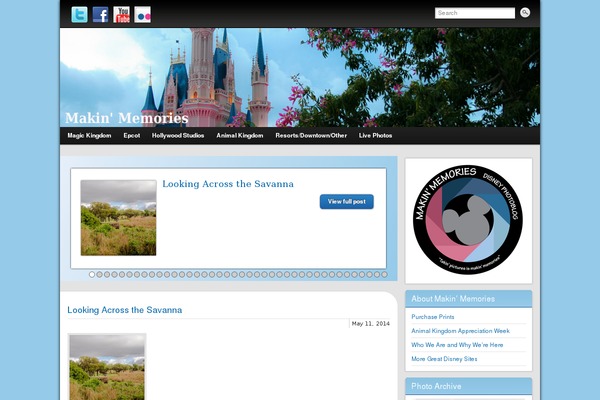Viewport: 600px width, 400px height.
Task: Click the post's savanna photo
Action: coord(107,367)
